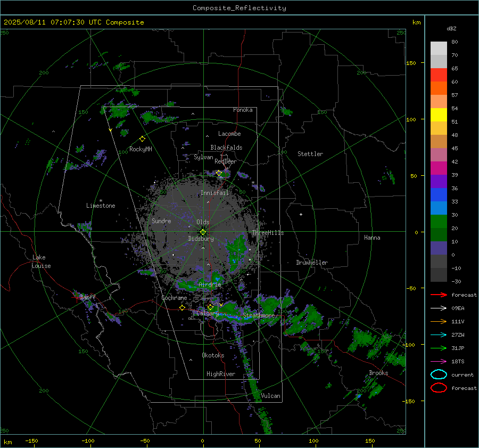Click the Strathmore city label
The height and width of the screenshot is (448, 479).
coord(259,315)
